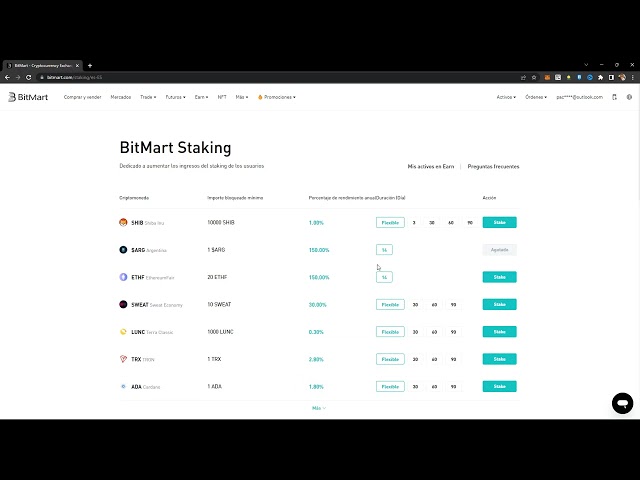
Task: Open the browser three-dot menu
Action: (633, 77)
